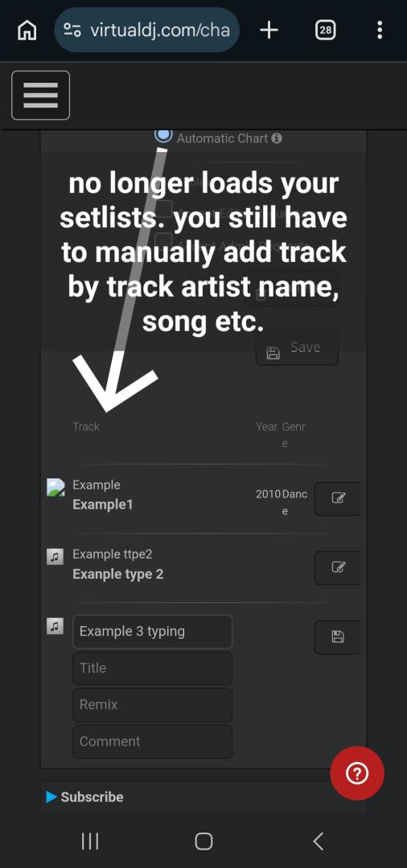Select the Automatic Chart radio option
This screenshot has width=407, height=868.
[163, 136]
